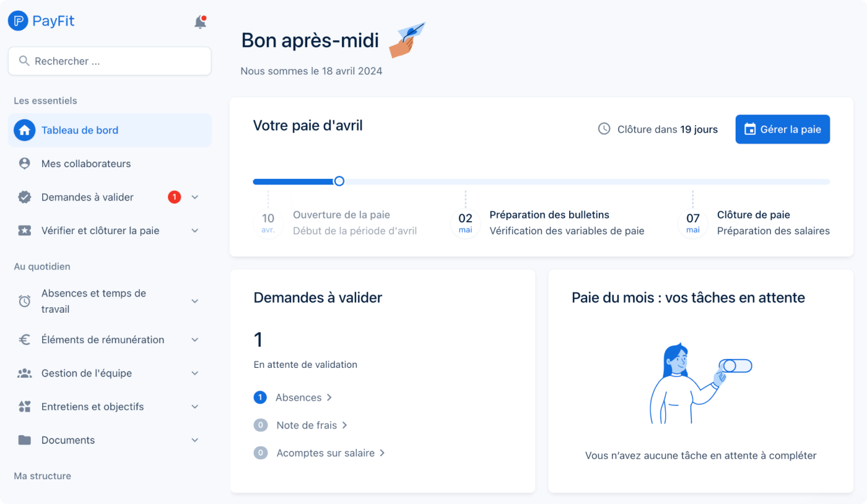Expand the Documents sidebar section
The width and height of the screenshot is (867, 504).
[194, 440]
